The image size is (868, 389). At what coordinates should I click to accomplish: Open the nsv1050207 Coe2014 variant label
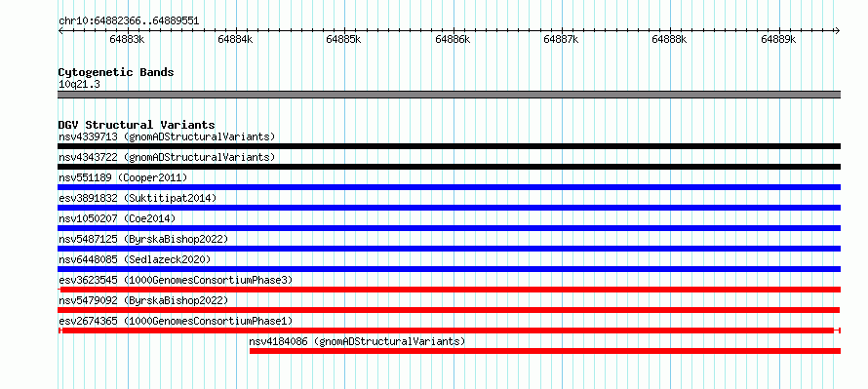(117, 218)
